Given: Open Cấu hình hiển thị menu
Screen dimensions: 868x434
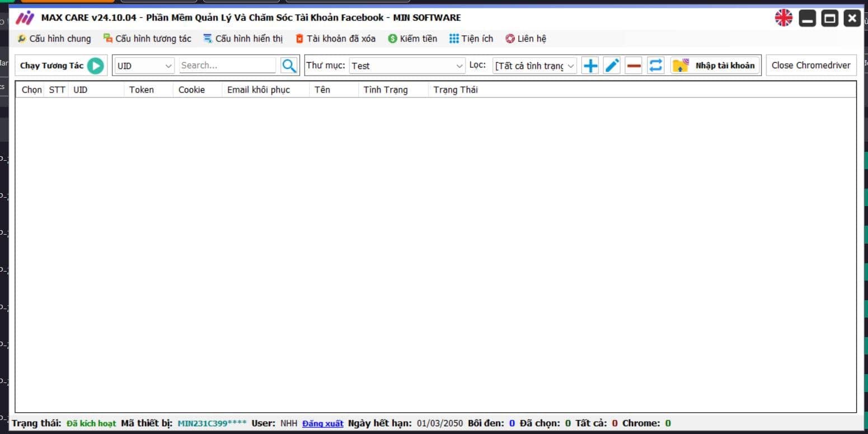Looking at the screenshot, I should 243,39.
